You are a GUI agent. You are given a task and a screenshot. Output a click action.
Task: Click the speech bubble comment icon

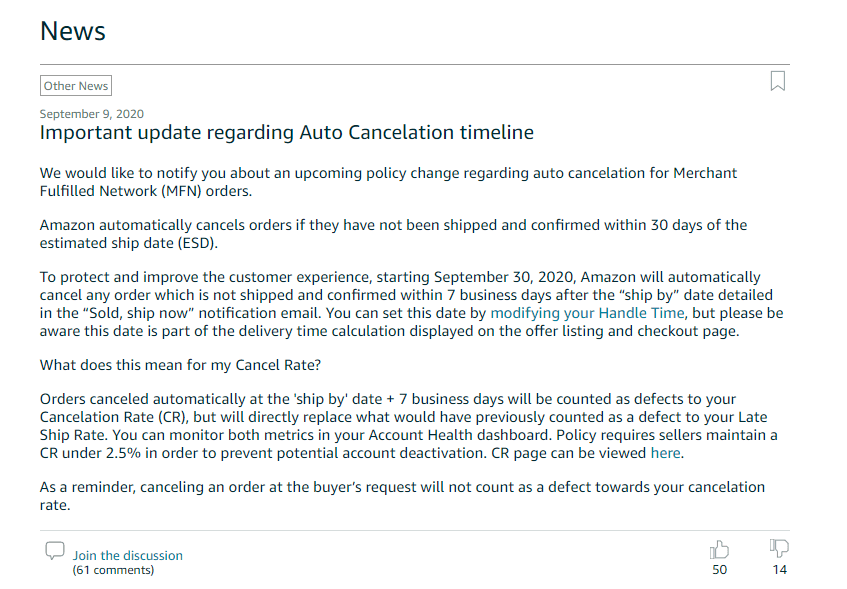pyautogui.click(x=55, y=551)
